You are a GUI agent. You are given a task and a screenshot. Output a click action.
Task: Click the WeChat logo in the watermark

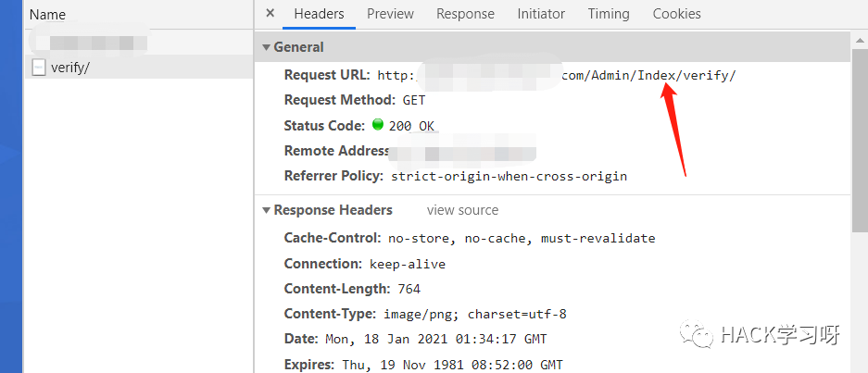click(699, 335)
